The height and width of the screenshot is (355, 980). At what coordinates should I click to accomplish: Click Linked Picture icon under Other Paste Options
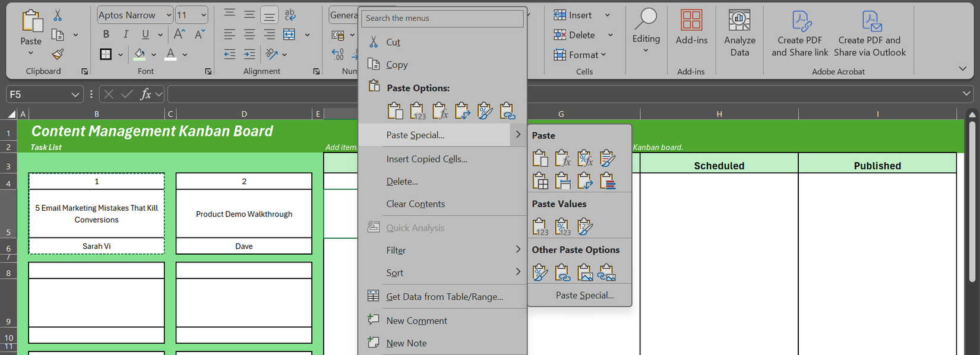click(607, 272)
